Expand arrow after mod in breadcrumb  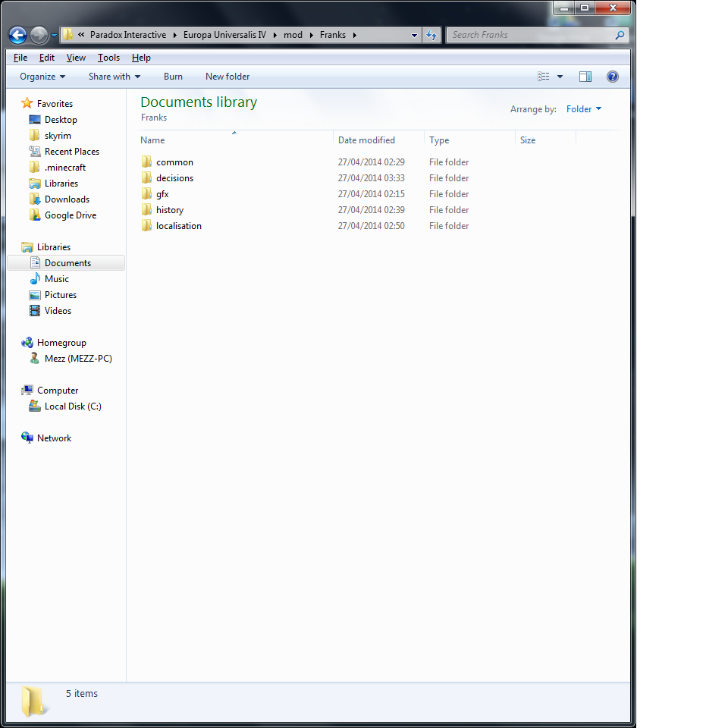point(311,35)
